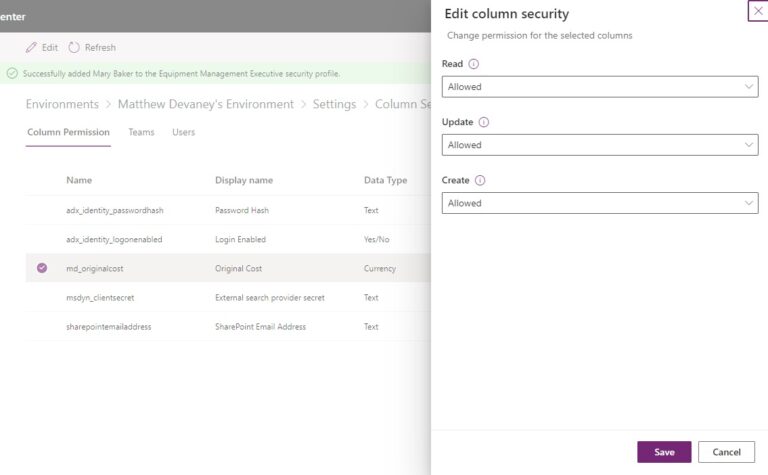Click SharePoint Email Address cell
Screen dimensions: 768x475
point(261,327)
